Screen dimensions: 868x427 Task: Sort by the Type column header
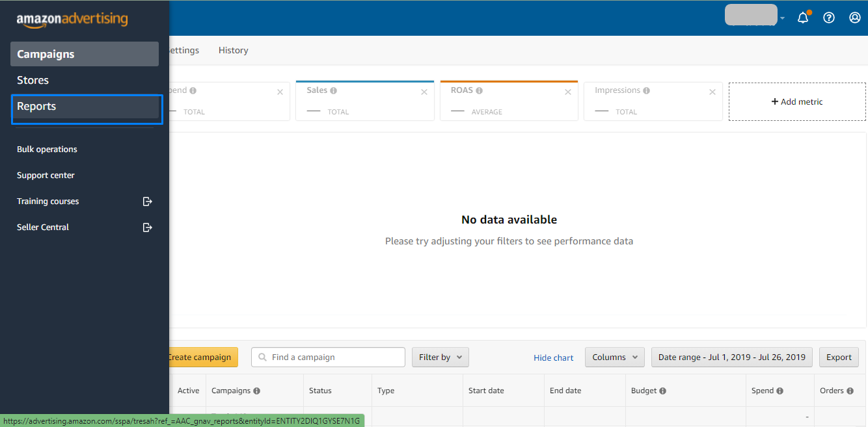[386, 391]
